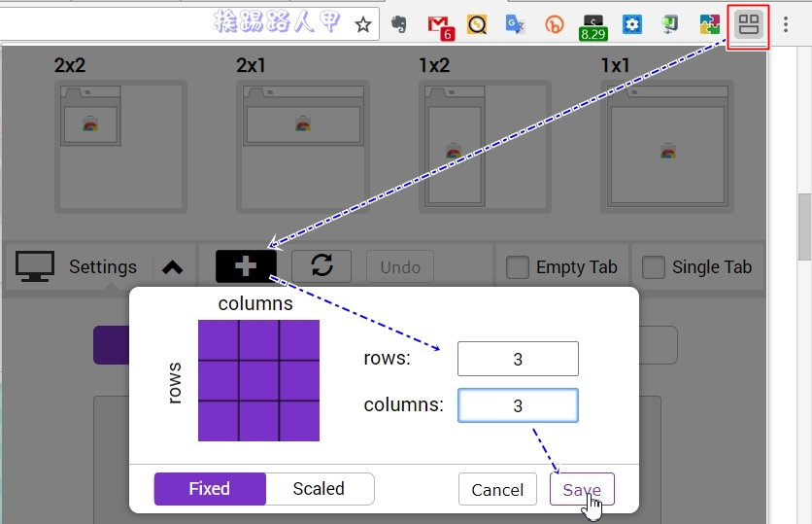Focus the columns number input field

518,405
